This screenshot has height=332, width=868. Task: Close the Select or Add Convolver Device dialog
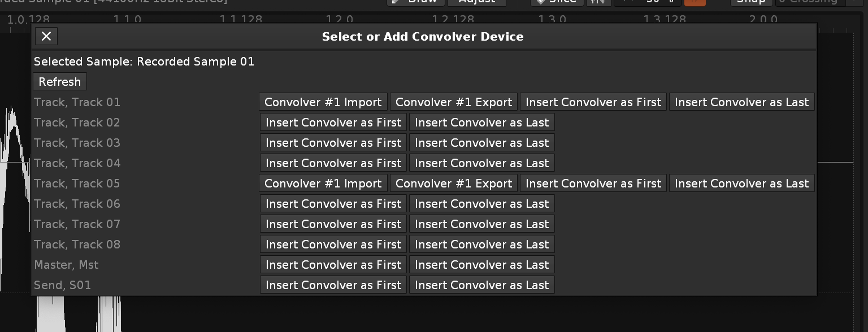click(46, 37)
